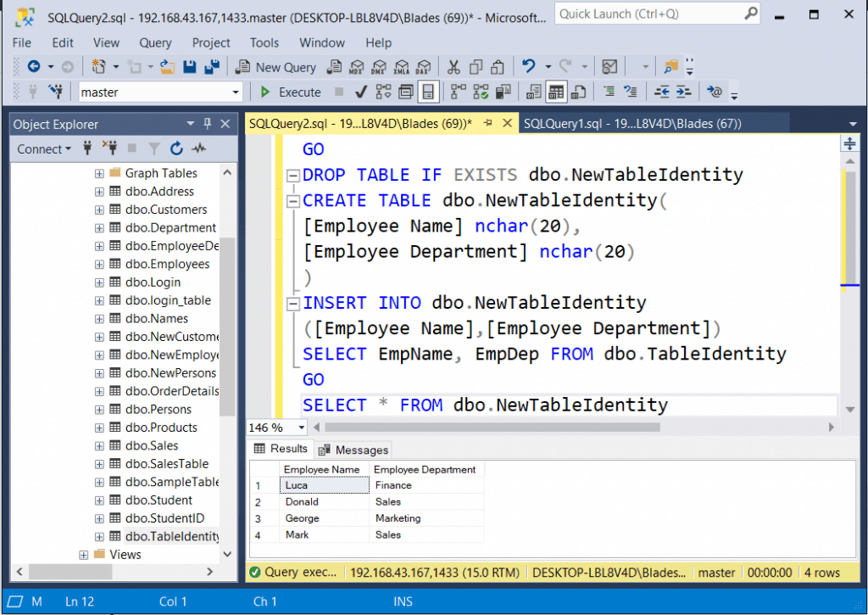Click the Connect button in Object Explorer
This screenshot has height=615, width=868.
pos(38,148)
